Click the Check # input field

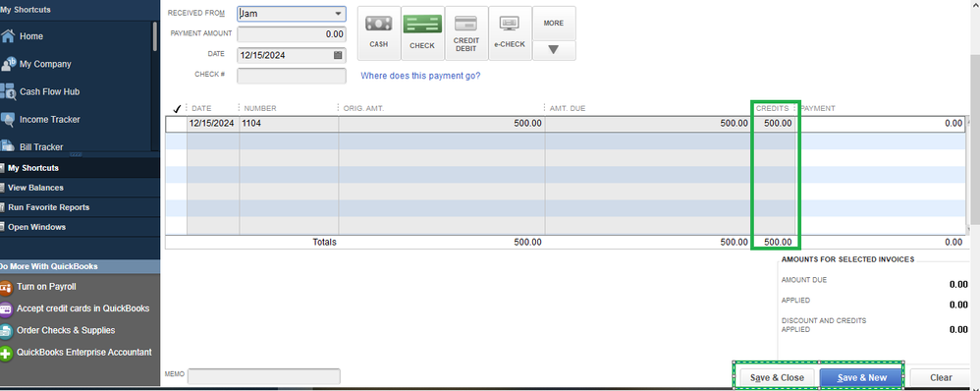tap(292, 76)
